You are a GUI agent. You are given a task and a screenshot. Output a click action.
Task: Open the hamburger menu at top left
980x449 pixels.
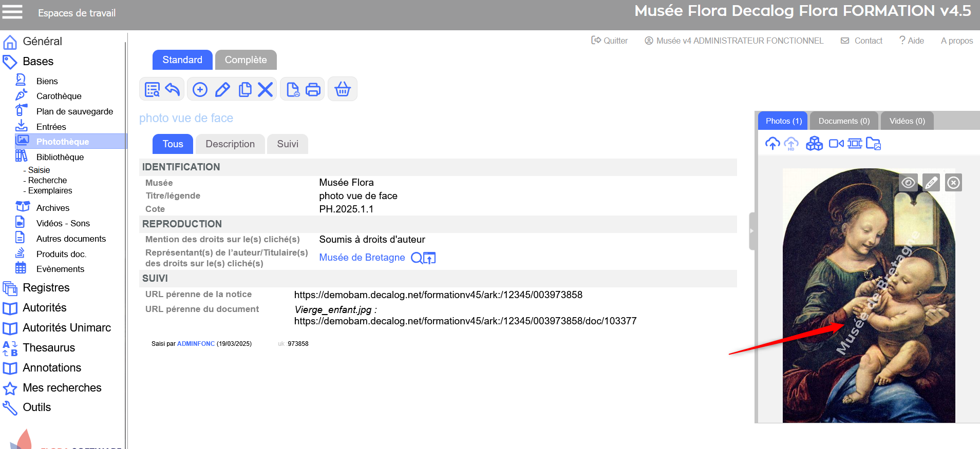pos(12,12)
